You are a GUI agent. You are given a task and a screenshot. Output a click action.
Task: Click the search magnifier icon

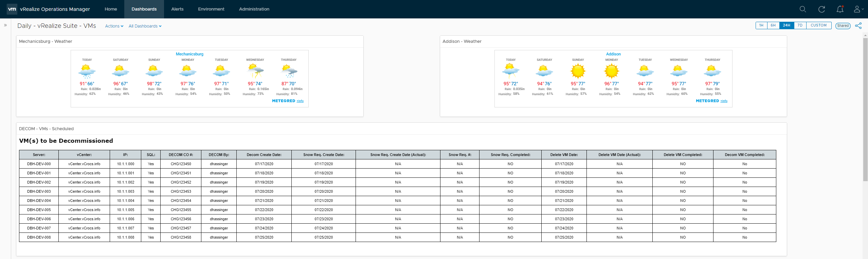(x=802, y=9)
